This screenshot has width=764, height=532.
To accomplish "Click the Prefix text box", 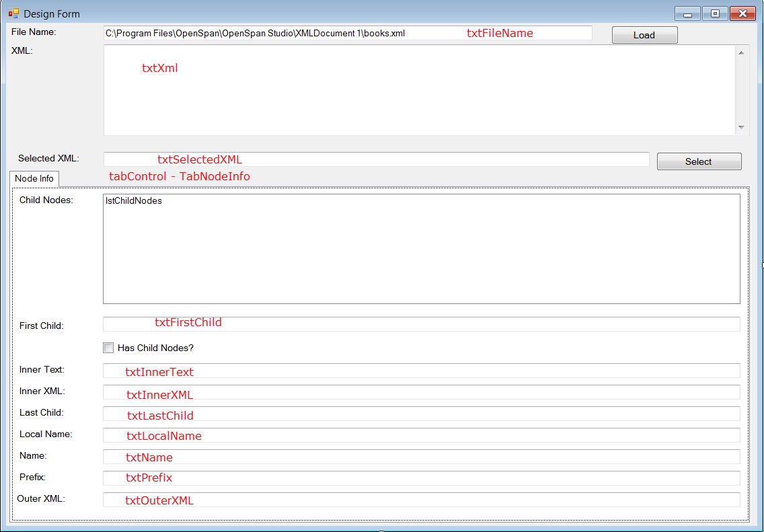I will tap(421, 478).
